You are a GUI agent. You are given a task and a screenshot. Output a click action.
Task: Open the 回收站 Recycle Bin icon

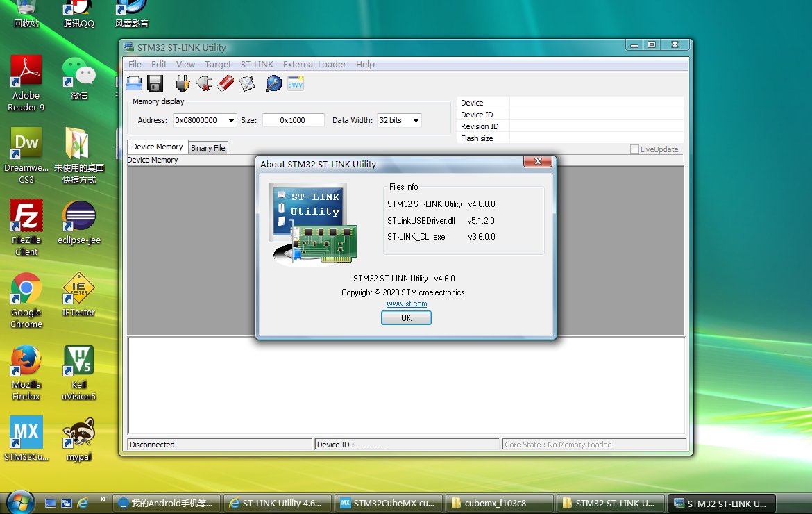[x=26, y=15]
